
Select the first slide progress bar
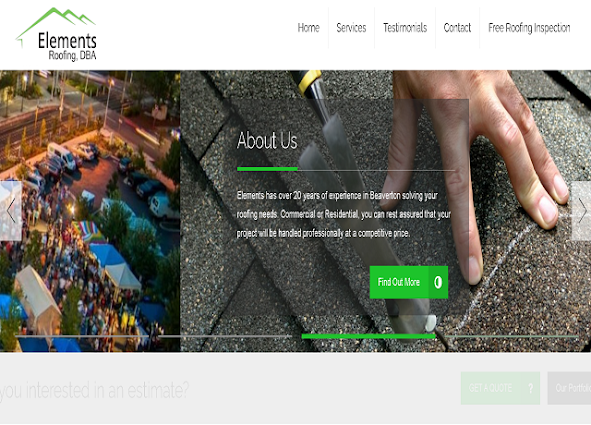pyautogui.click(x=82, y=336)
